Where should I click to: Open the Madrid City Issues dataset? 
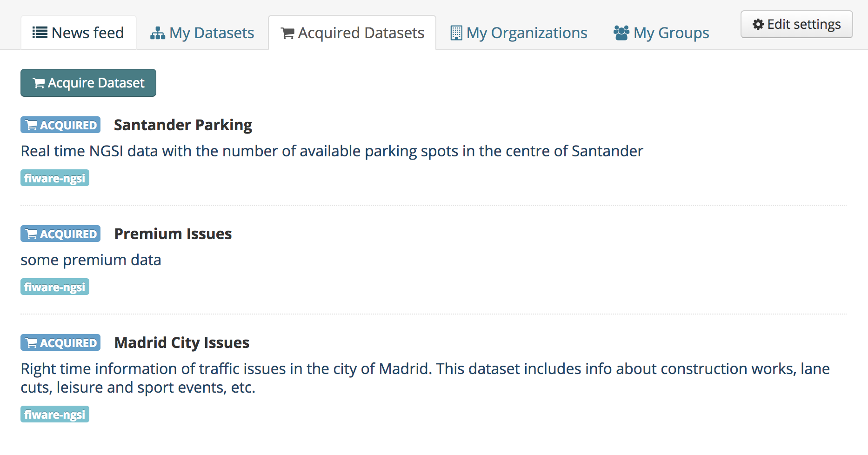coord(182,342)
